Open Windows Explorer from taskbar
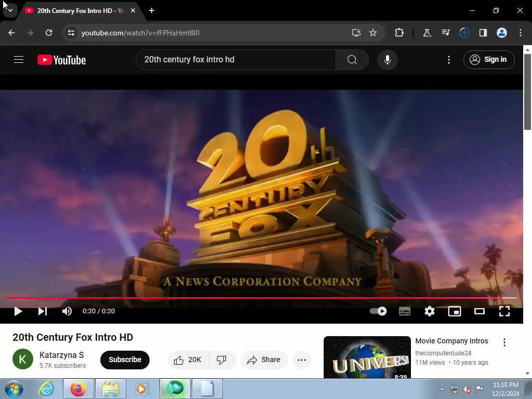 (111, 389)
